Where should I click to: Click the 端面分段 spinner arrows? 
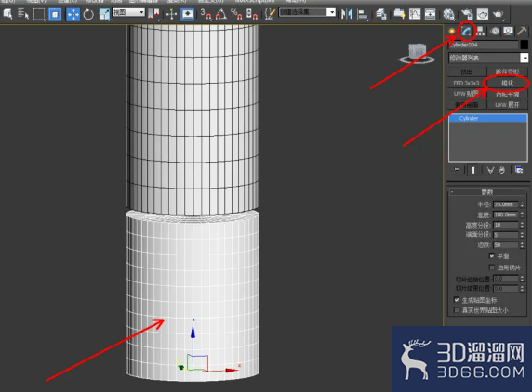point(522,235)
